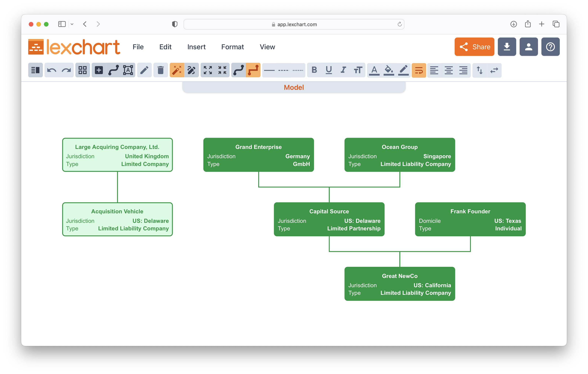The height and width of the screenshot is (374, 588).
Task: Select solid line style
Action: coord(269,70)
